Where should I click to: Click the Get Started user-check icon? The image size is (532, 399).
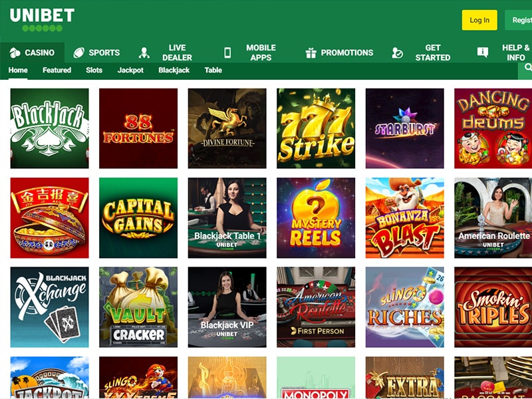397,53
